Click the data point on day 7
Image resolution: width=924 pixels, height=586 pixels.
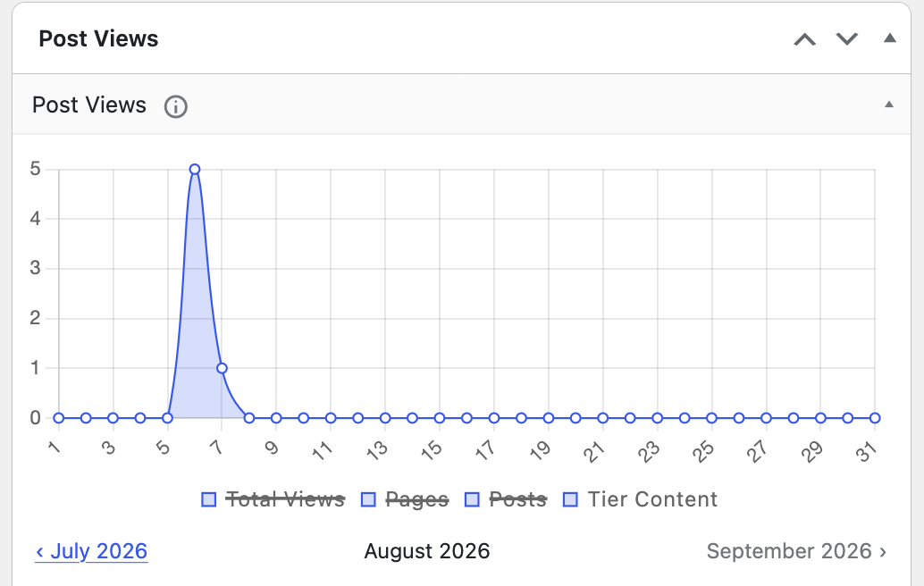pos(222,368)
